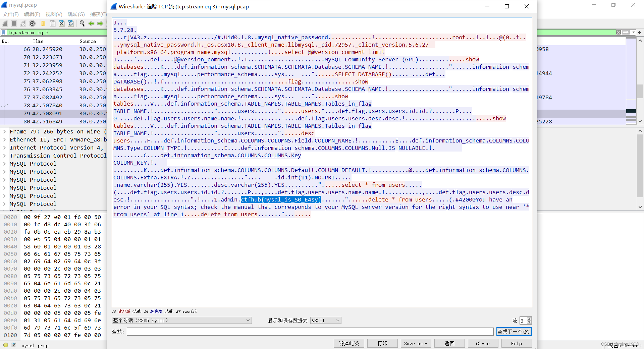The width and height of the screenshot is (644, 349).
Task: Close the capture file with the X document icon
Action: (x=61, y=23)
